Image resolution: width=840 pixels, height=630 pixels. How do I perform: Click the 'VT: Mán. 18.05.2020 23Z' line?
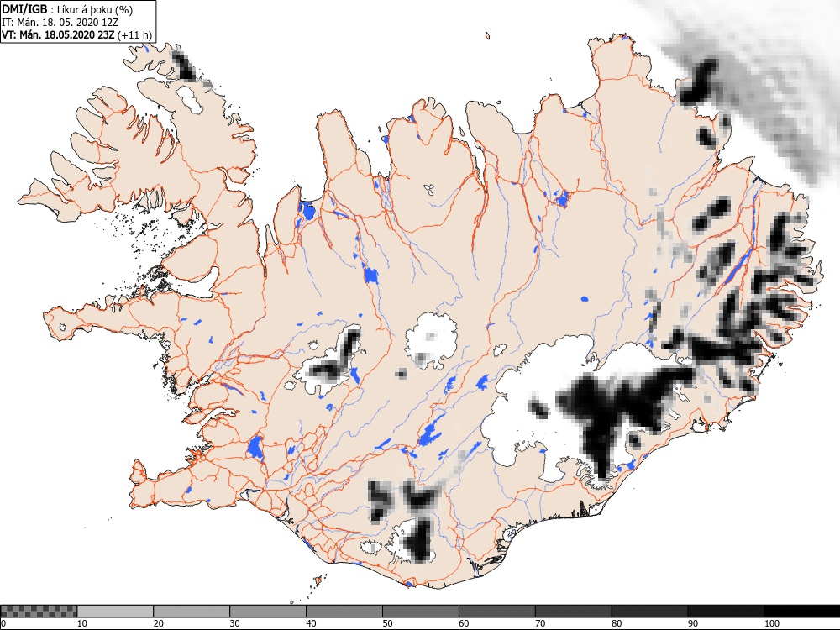[59, 35]
